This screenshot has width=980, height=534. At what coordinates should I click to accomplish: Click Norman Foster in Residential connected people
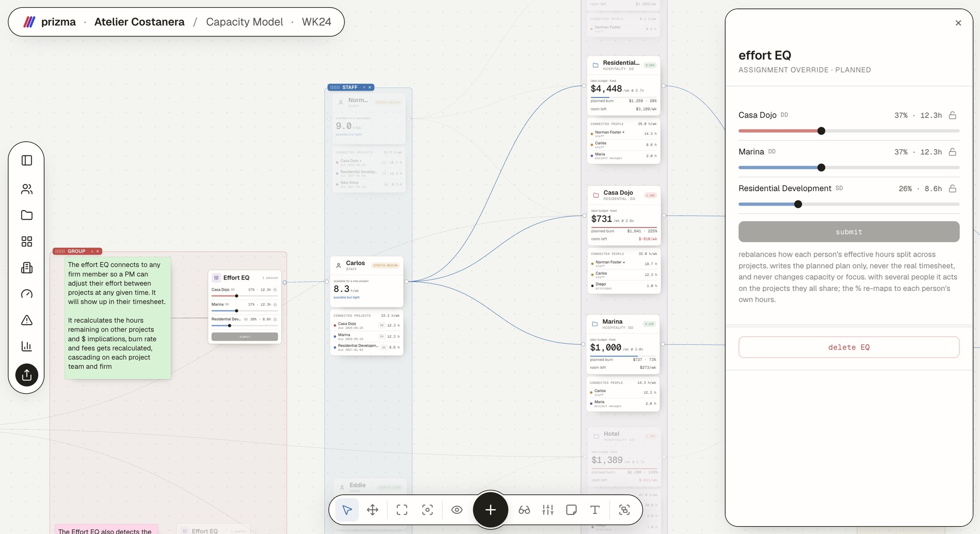click(x=623, y=134)
